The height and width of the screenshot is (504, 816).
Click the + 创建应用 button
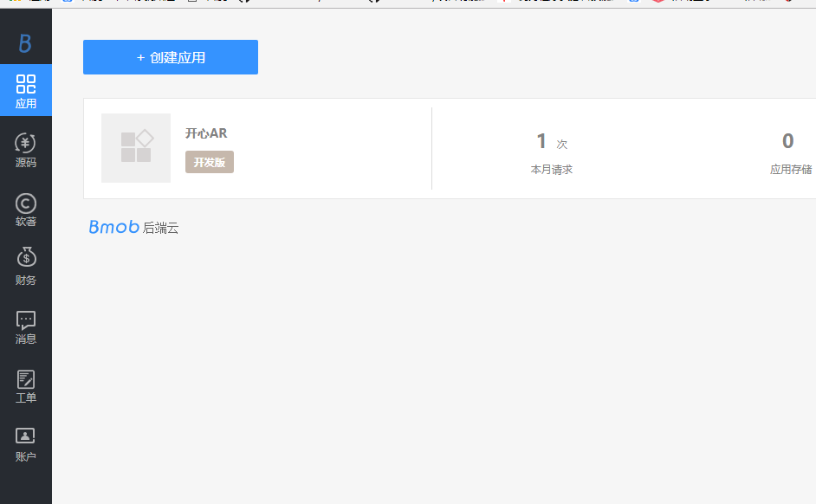(x=170, y=57)
